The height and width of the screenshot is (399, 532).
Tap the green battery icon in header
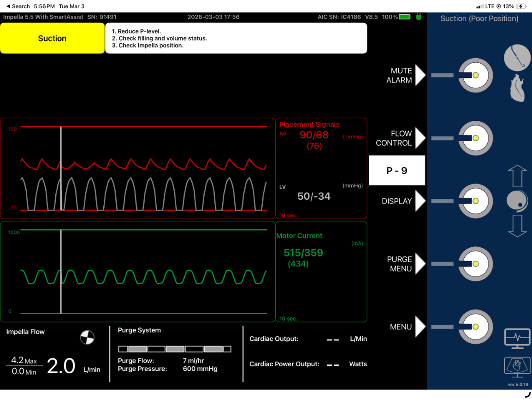pyautogui.click(x=405, y=17)
